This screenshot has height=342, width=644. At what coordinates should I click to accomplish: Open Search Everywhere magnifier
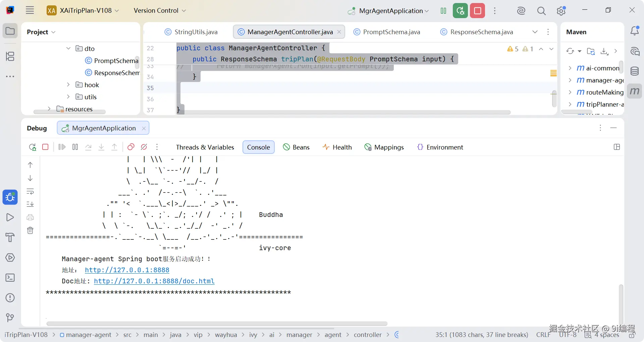[541, 11]
